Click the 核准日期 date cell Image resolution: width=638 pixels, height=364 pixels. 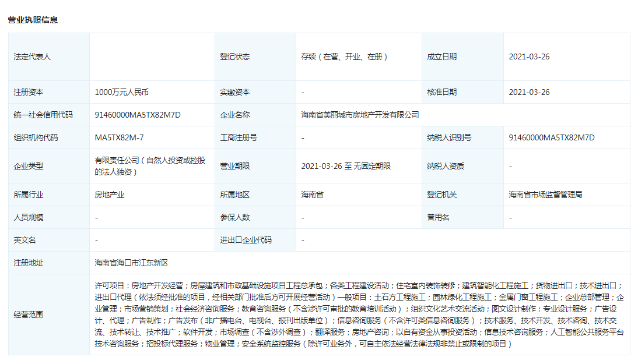coord(527,91)
